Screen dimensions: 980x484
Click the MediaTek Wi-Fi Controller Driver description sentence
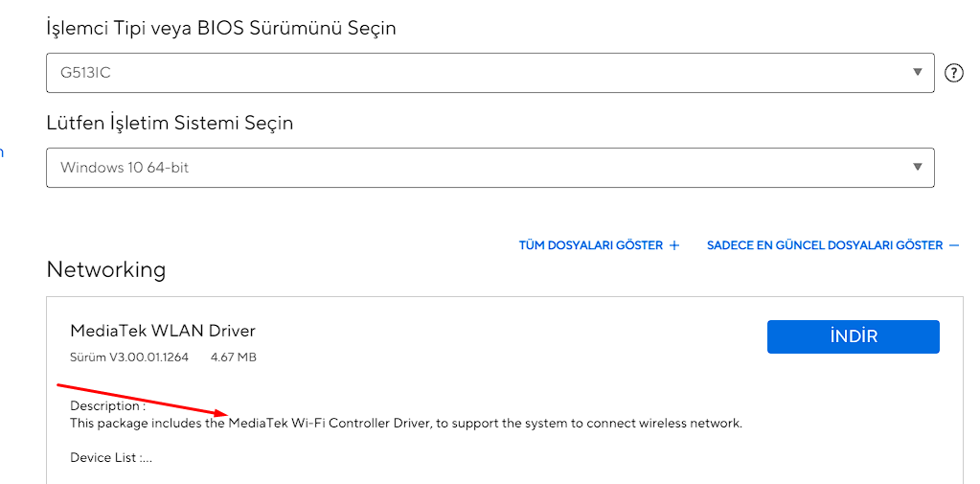[x=406, y=423]
